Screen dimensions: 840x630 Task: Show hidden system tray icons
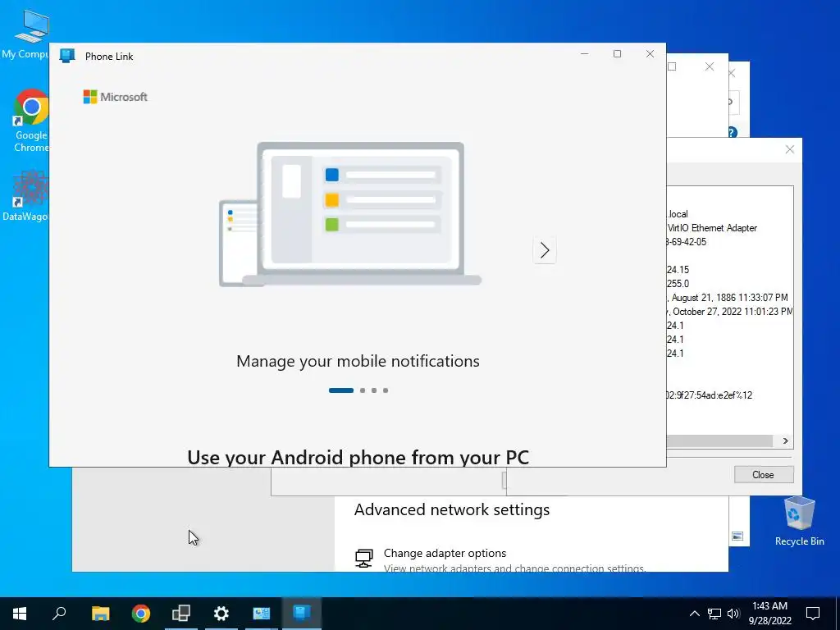[694, 614]
